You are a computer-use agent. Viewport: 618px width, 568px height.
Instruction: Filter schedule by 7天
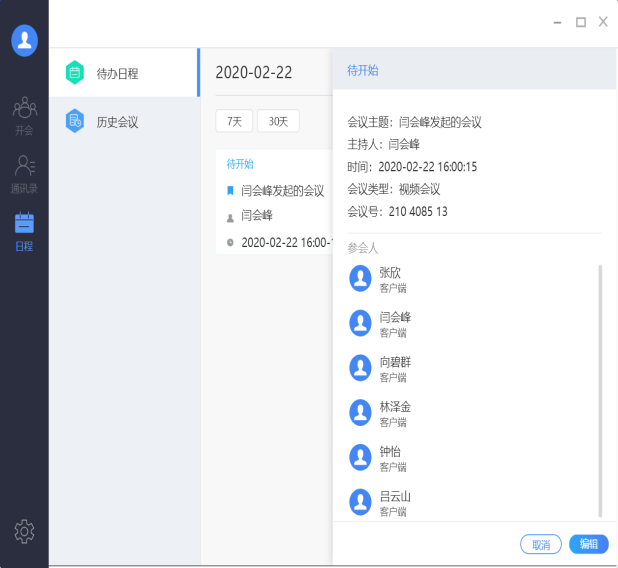pos(234,121)
